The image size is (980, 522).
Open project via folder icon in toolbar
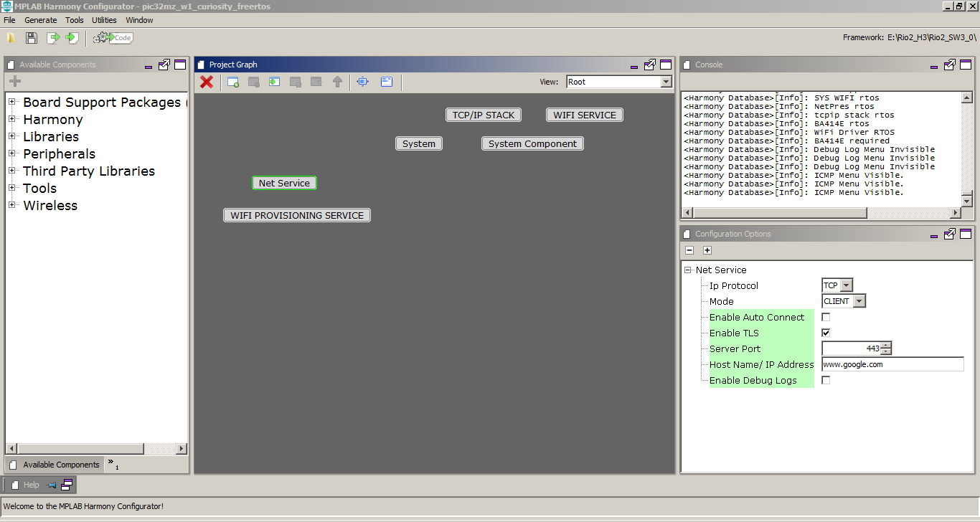[x=11, y=38]
